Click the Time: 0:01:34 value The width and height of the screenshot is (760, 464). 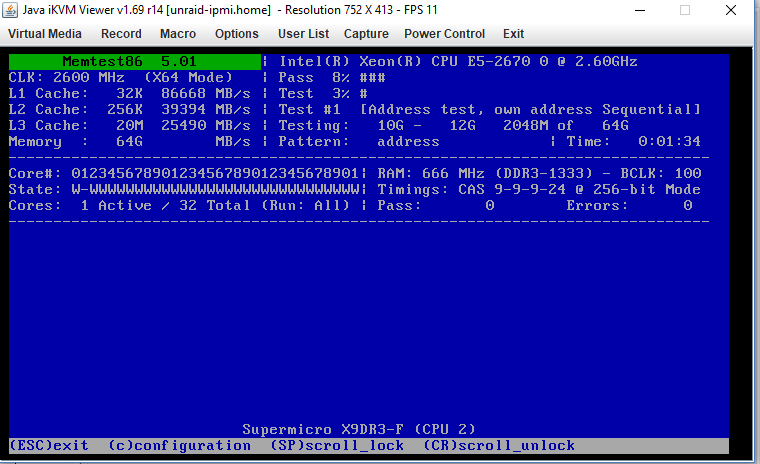633,142
